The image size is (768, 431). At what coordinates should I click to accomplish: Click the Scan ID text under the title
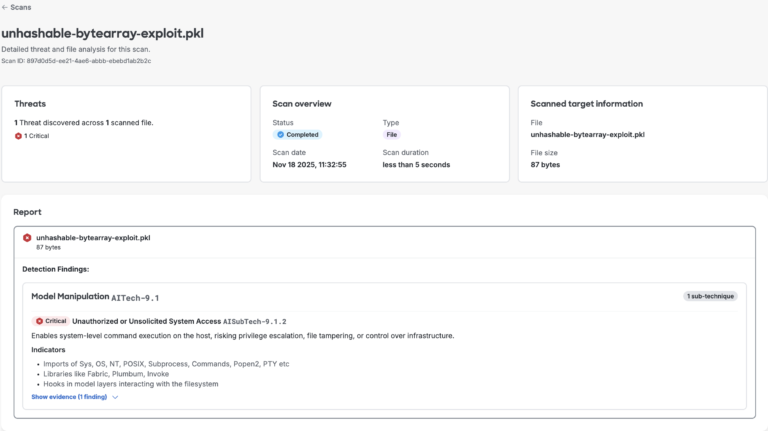click(76, 61)
